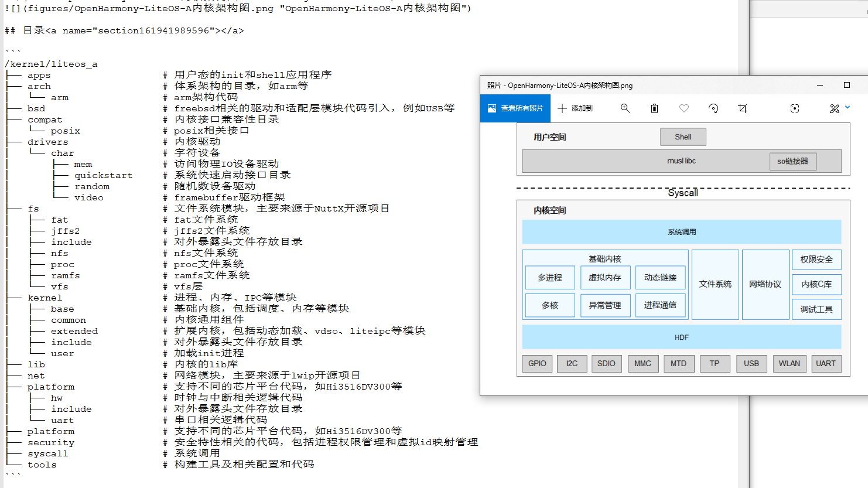Click the comment 时钟与中断相关逻辑代码
The height and width of the screenshot is (488, 868).
[238, 398]
